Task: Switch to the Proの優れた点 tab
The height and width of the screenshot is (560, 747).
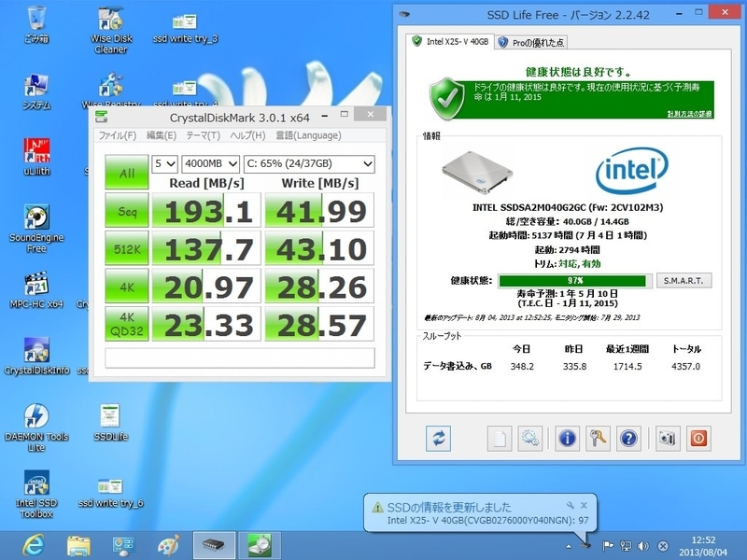Action: pyautogui.click(x=530, y=42)
